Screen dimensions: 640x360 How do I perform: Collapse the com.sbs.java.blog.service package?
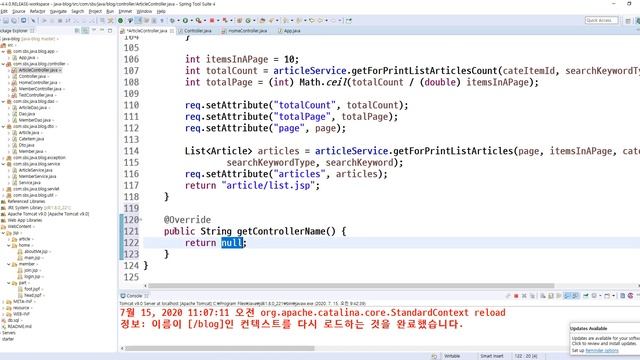(x=4, y=164)
